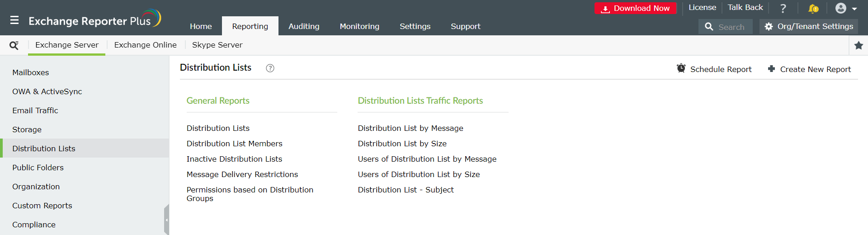Click the Create New Report plus icon

click(x=771, y=69)
